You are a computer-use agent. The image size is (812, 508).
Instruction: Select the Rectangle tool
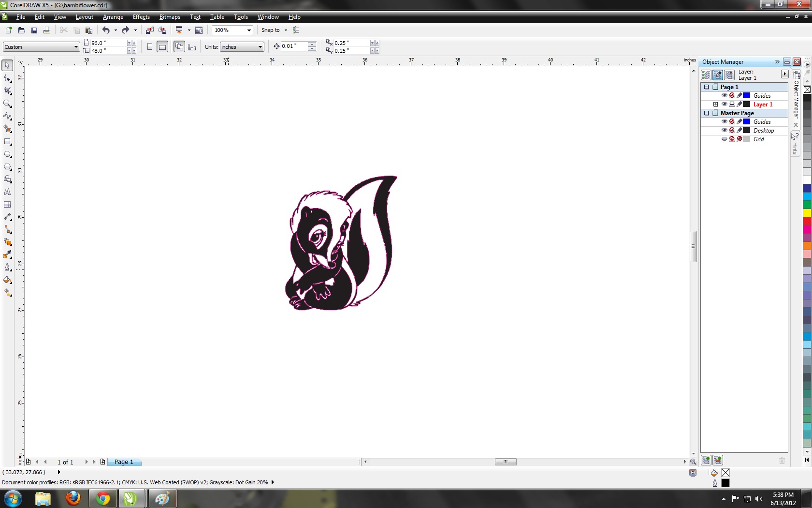click(7, 142)
